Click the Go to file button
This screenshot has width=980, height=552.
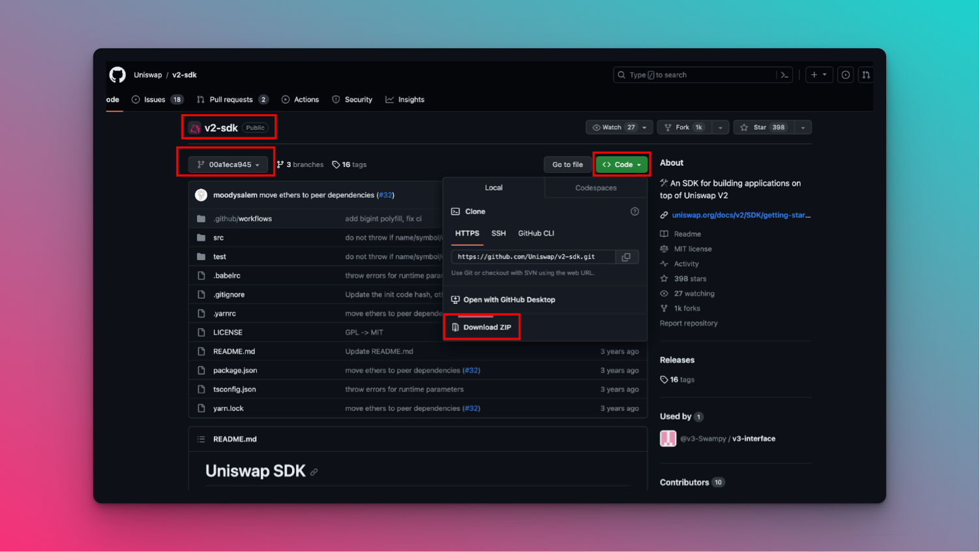(x=567, y=164)
